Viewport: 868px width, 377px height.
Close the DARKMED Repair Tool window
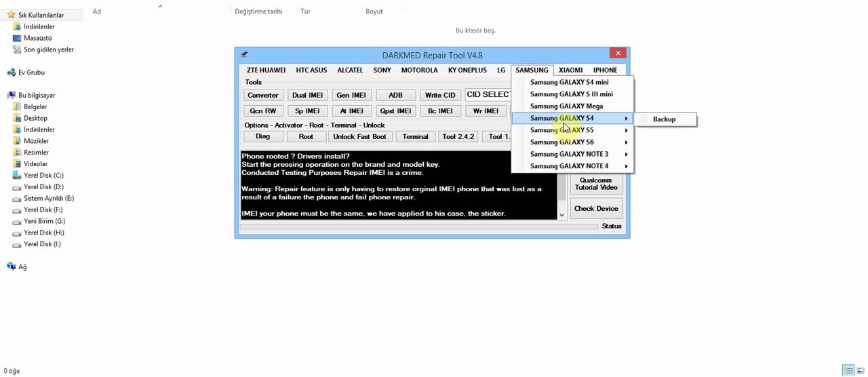618,53
